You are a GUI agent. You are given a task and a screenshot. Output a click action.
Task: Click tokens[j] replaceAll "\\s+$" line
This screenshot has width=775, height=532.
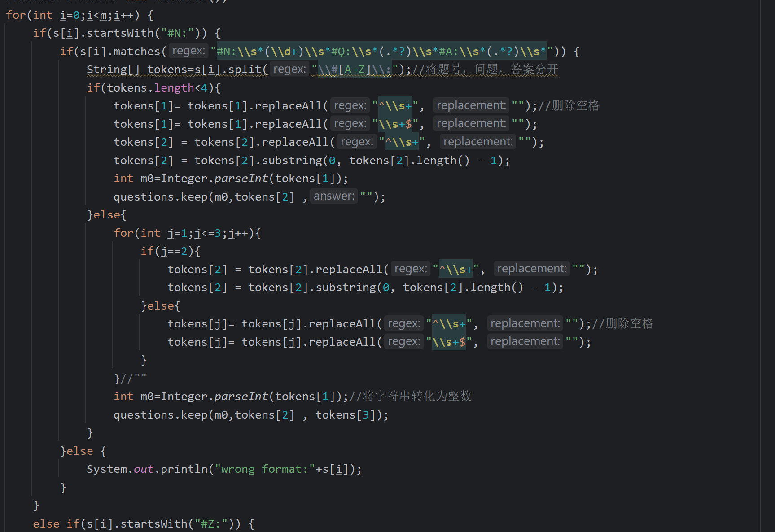pyautogui.click(x=379, y=342)
